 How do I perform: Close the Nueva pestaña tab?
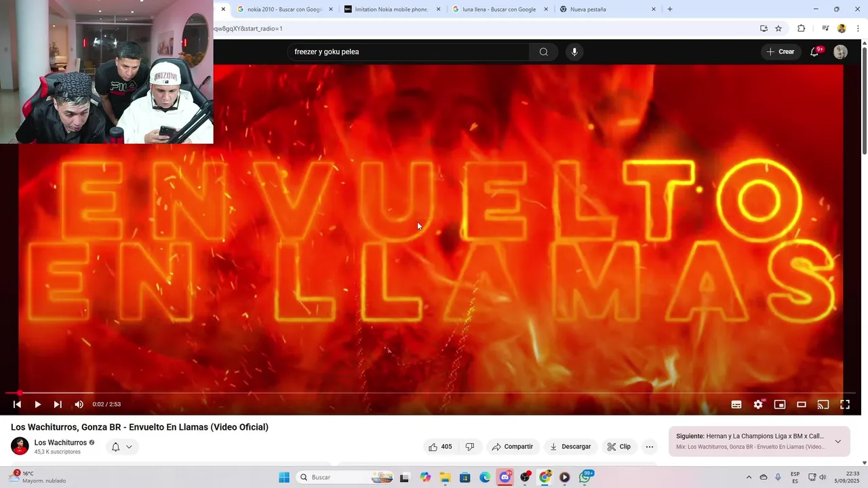[x=654, y=9]
